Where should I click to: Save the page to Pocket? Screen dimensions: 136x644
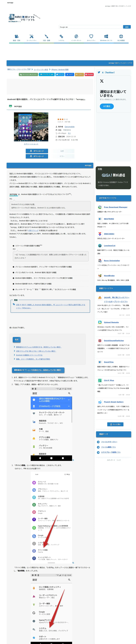click(89, 74)
